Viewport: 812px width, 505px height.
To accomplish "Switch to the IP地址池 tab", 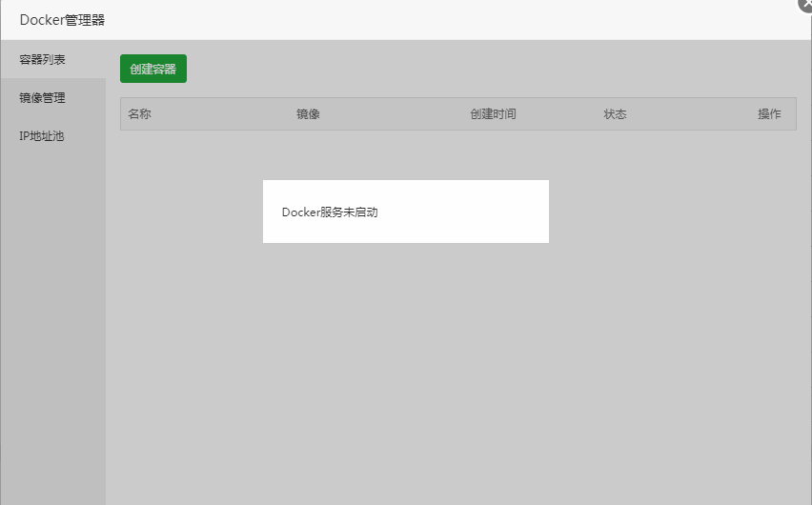I will tap(52, 136).
